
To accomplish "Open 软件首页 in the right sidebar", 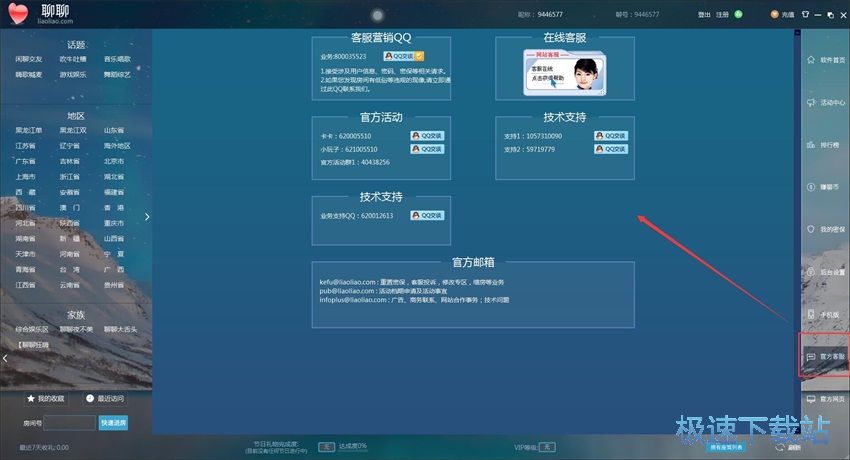I will [x=826, y=60].
